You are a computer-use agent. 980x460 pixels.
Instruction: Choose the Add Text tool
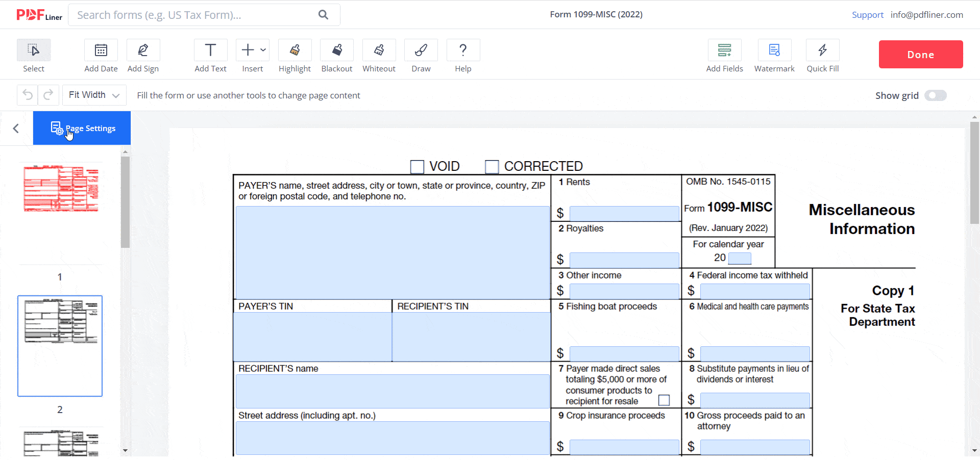pos(210,50)
